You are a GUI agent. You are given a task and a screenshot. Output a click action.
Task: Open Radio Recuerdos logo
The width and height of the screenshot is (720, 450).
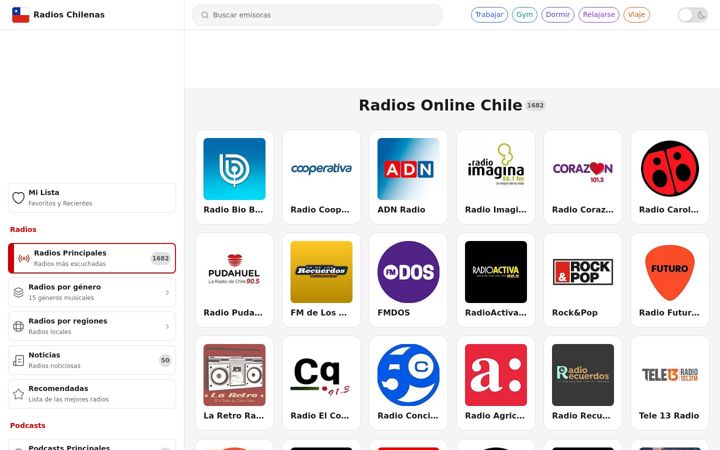pos(583,375)
